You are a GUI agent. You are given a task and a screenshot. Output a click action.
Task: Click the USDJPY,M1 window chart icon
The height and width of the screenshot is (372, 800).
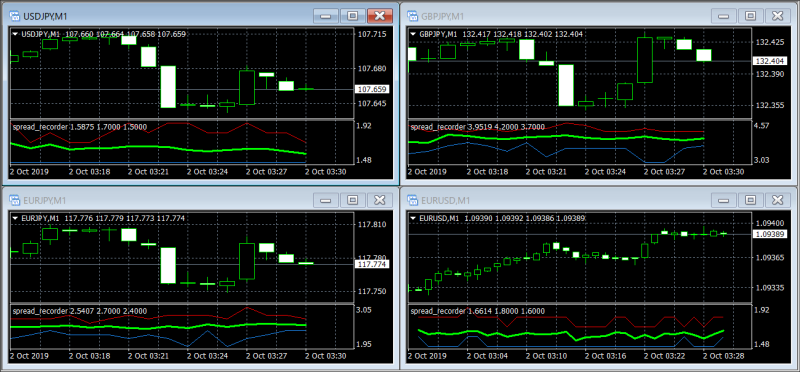tap(14, 16)
